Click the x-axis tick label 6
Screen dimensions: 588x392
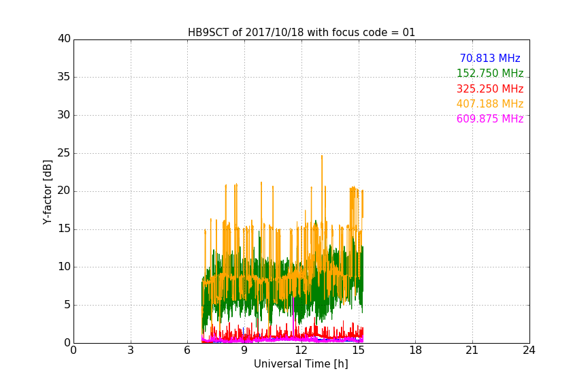tap(188, 350)
